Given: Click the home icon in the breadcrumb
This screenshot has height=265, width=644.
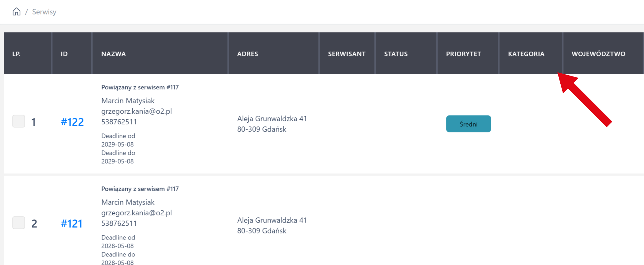Looking at the screenshot, I should (x=16, y=12).
